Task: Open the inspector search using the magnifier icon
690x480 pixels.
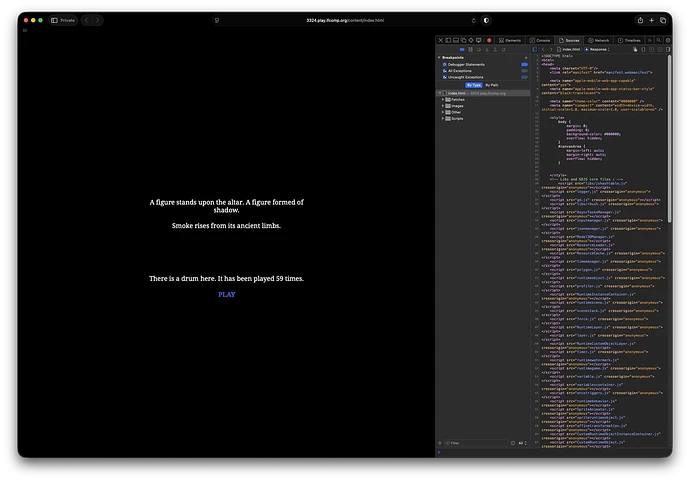Action: pyautogui.click(x=659, y=40)
